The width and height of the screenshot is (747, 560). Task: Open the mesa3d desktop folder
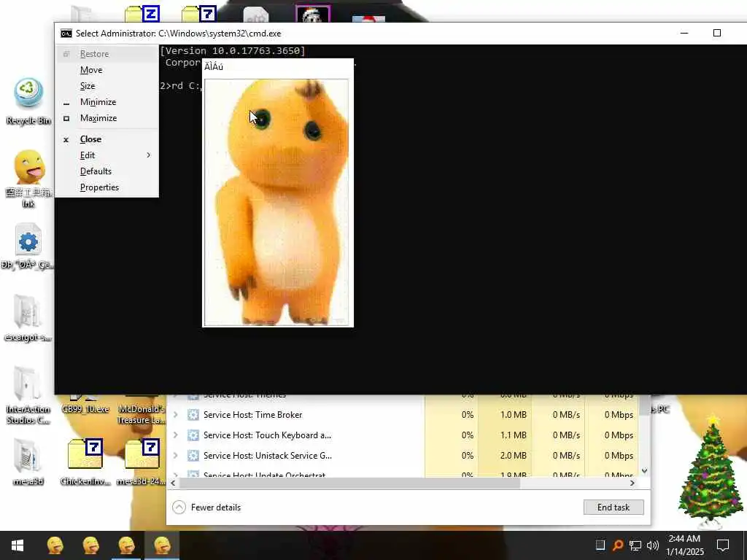tap(28, 462)
